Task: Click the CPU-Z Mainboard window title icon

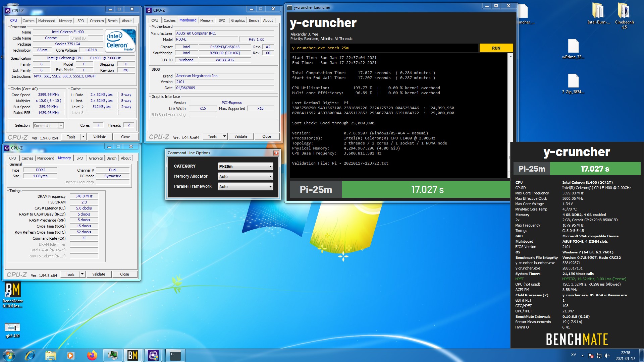Action: [x=149, y=10]
